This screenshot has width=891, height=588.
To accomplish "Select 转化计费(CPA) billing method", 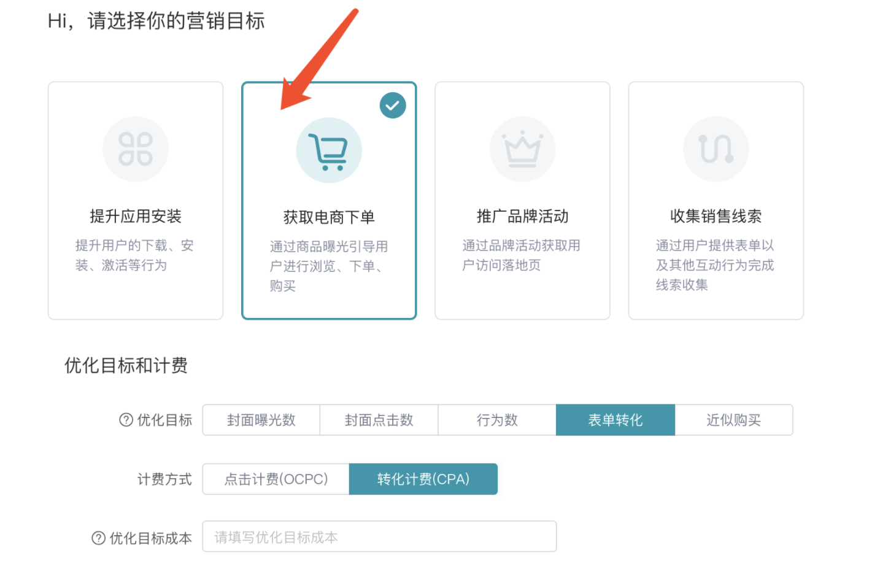I will tap(423, 479).
